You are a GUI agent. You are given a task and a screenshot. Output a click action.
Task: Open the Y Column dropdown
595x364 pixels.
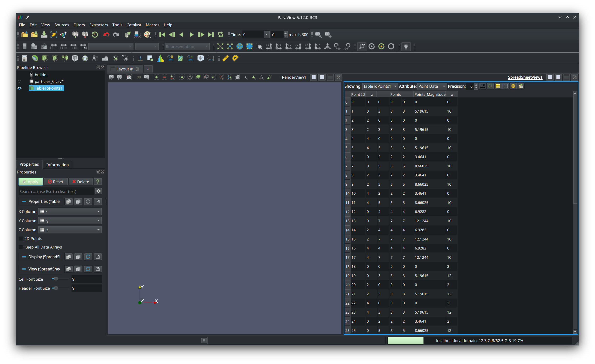[x=70, y=221]
